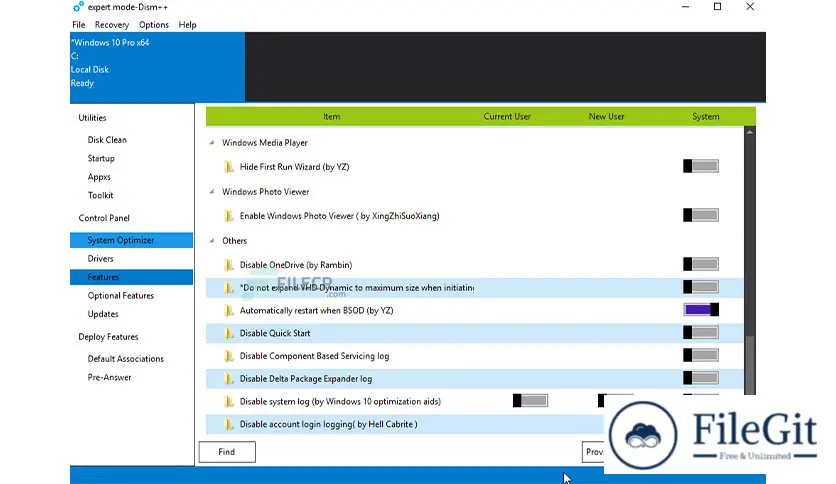Toggle System switch for Disable Quick Start
This screenshot has height=484, width=836.
(x=701, y=333)
